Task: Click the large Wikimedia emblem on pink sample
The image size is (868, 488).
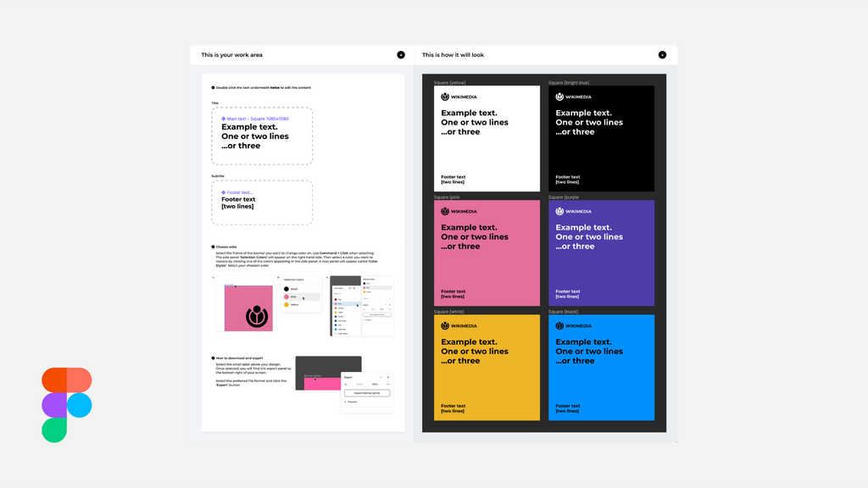Action: click(x=257, y=316)
